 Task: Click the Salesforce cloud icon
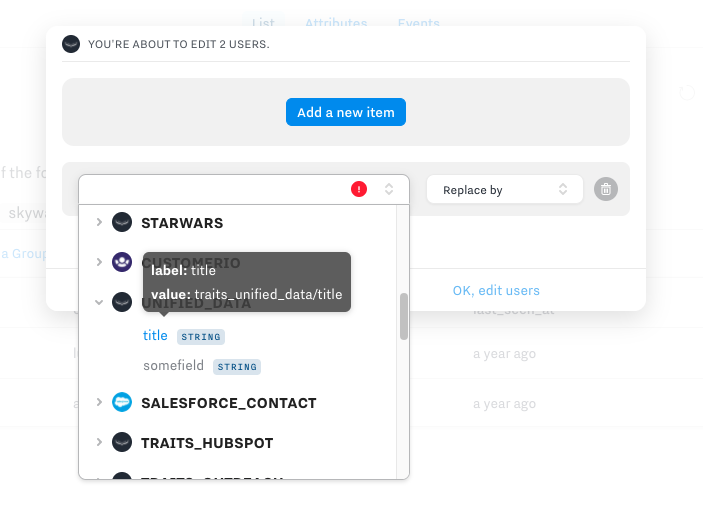tap(122, 402)
